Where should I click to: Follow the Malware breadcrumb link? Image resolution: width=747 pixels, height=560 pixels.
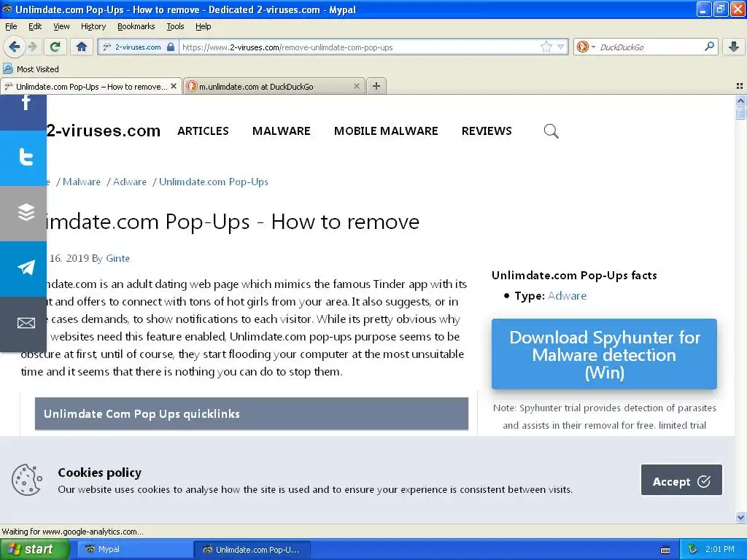(x=82, y=182)
